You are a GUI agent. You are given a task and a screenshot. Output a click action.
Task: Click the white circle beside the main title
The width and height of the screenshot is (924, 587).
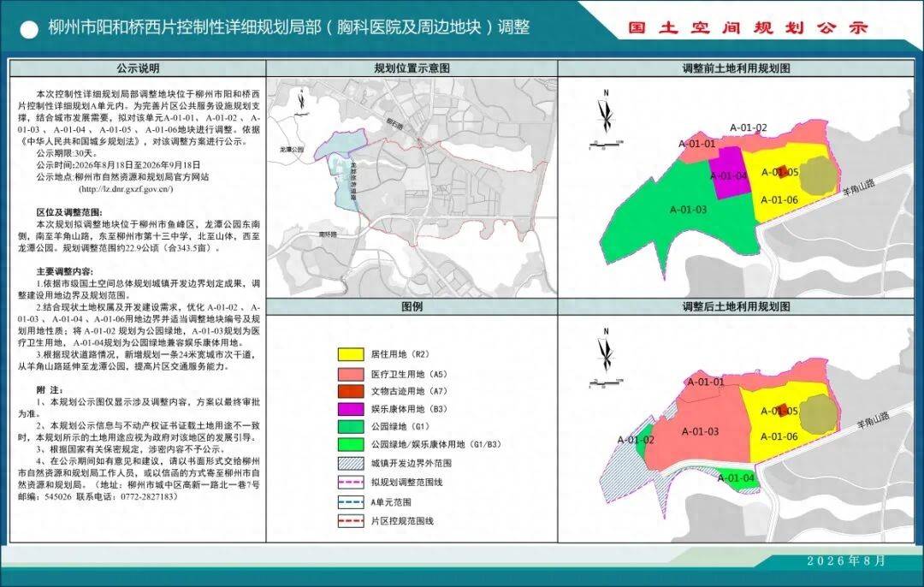click(x=29, y=30)
